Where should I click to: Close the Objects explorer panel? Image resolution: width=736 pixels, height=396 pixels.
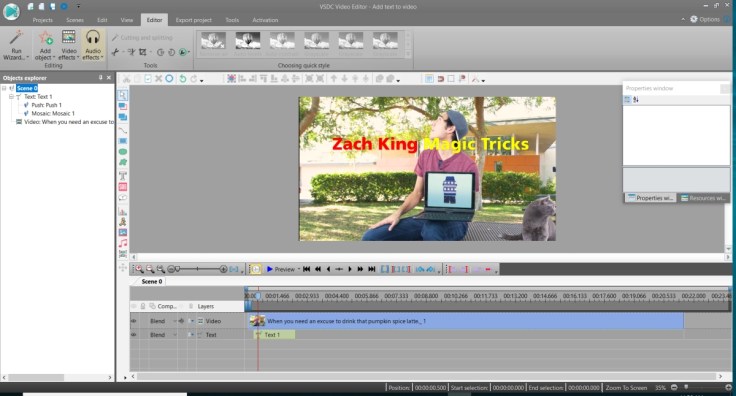click(109, 77)
